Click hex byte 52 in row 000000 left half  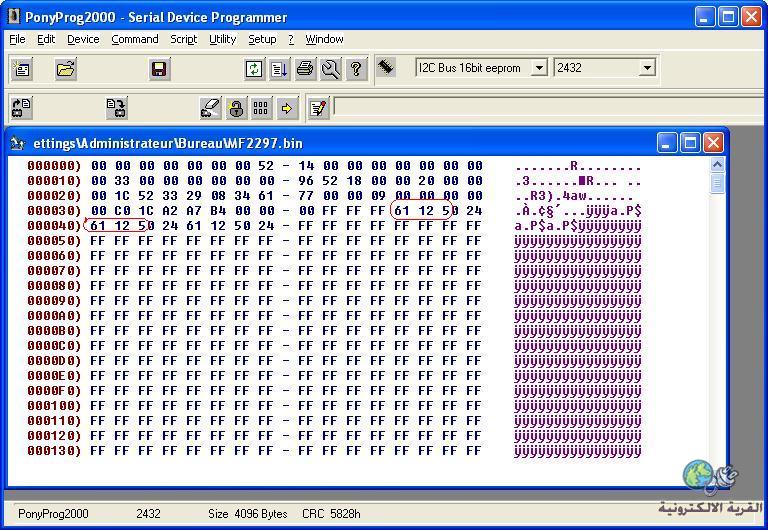(x=266, y=166)
